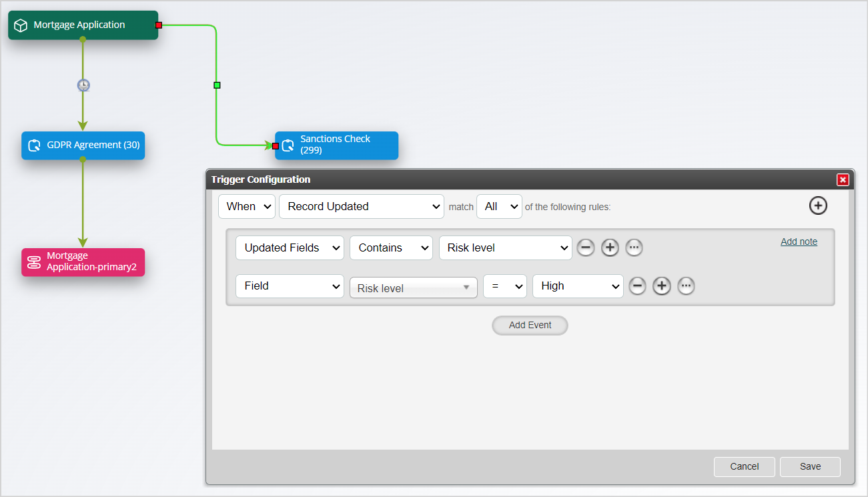Viewport: 868px width, 497px height.
Task: Click the Add Event button
Action: pyautogui.click(x=530, y=326)
